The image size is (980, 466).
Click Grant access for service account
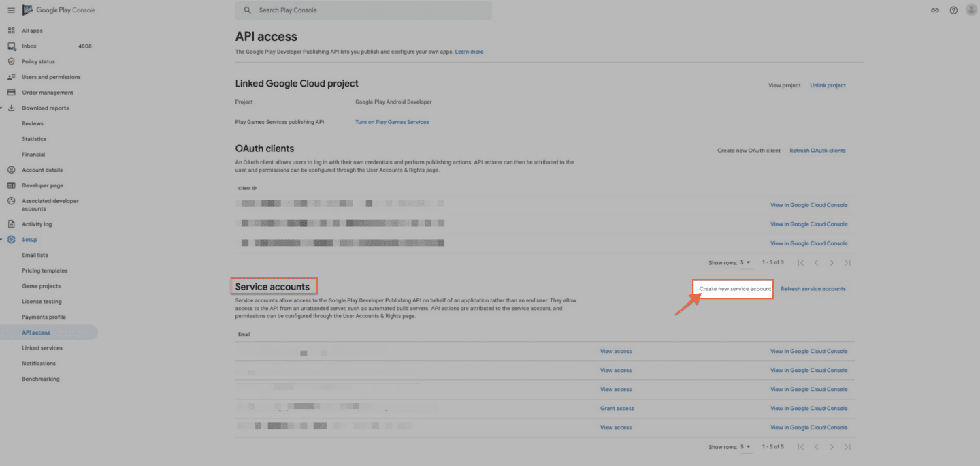(x=617, y=409)
